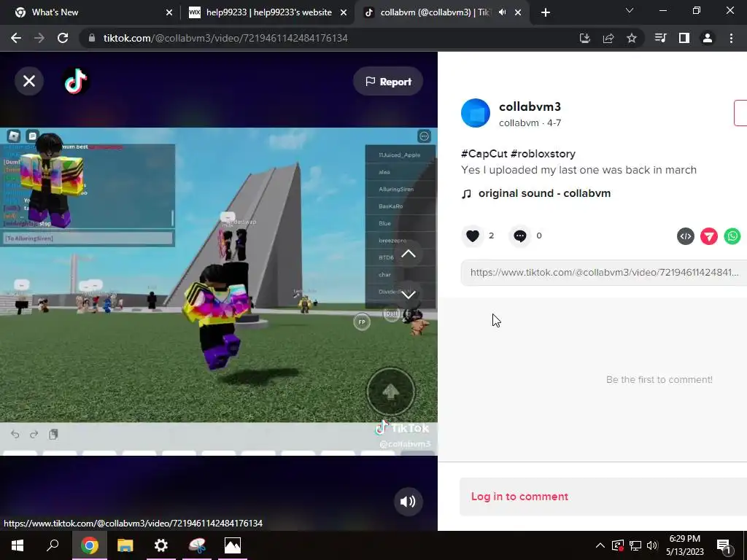The width and height of the screenshot is (747, 560).
Task: Open the #robloxstory hashtag
Action: [x=543, y=154]
